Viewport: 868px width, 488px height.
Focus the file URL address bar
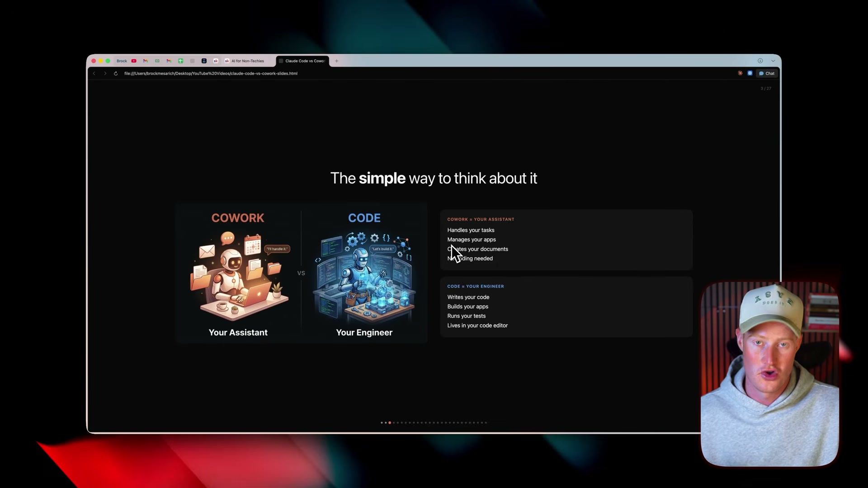(x=211, y=73)
